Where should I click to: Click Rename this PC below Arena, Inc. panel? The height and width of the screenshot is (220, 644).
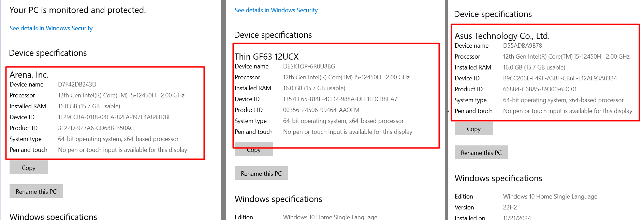[36, 191]
